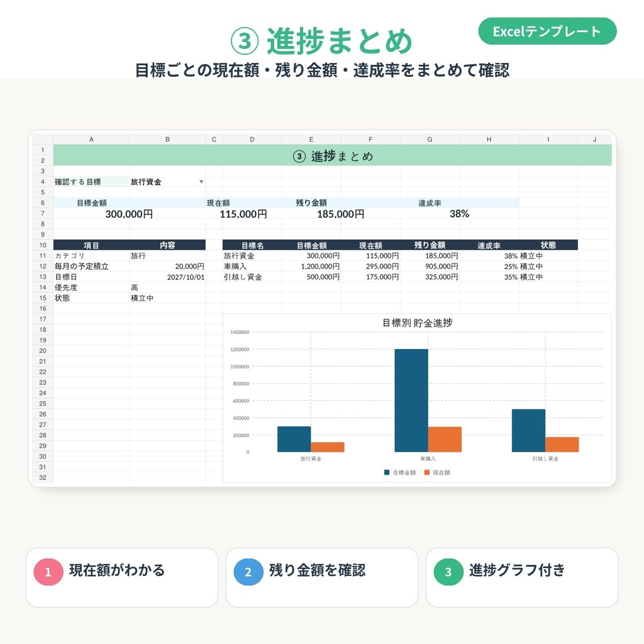644x644 pixels.
Task: Click the 185,000円 remaining amount summary value
Action: 340,214
